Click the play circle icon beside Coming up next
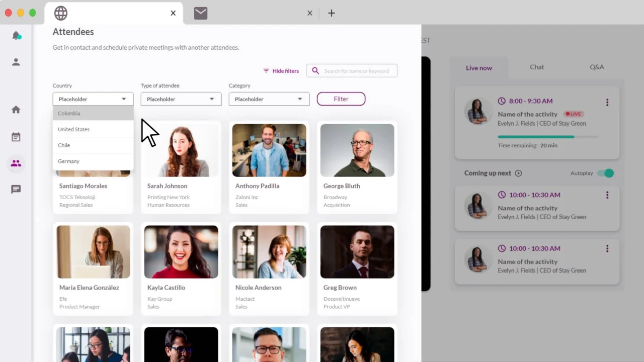This screenshot has width=644, height=362. (x=518, y=173)
